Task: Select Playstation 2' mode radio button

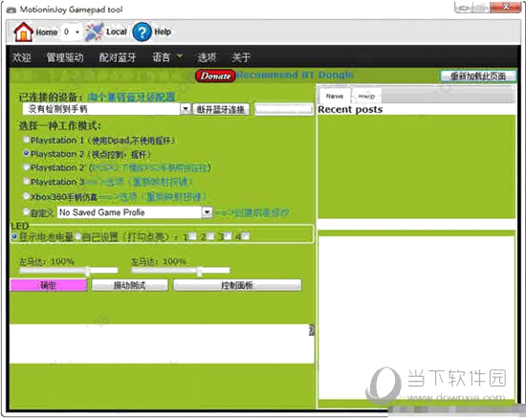Action: (26, 166)
